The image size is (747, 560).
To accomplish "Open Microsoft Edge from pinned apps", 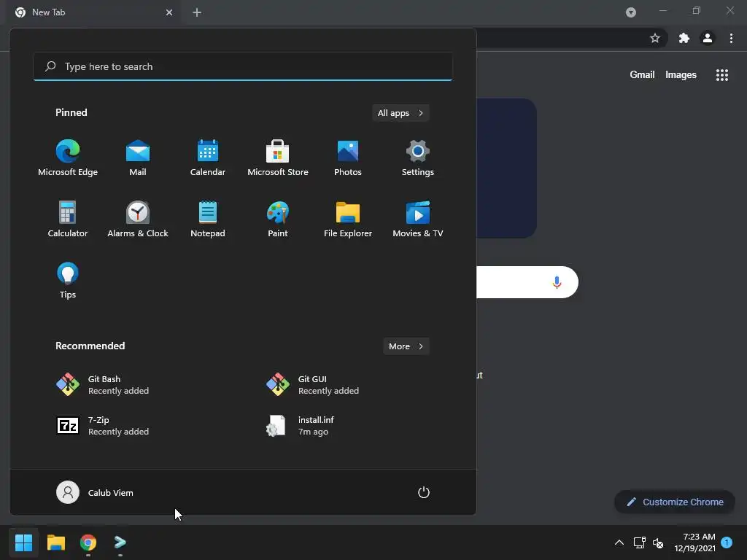I will (68, 158).
